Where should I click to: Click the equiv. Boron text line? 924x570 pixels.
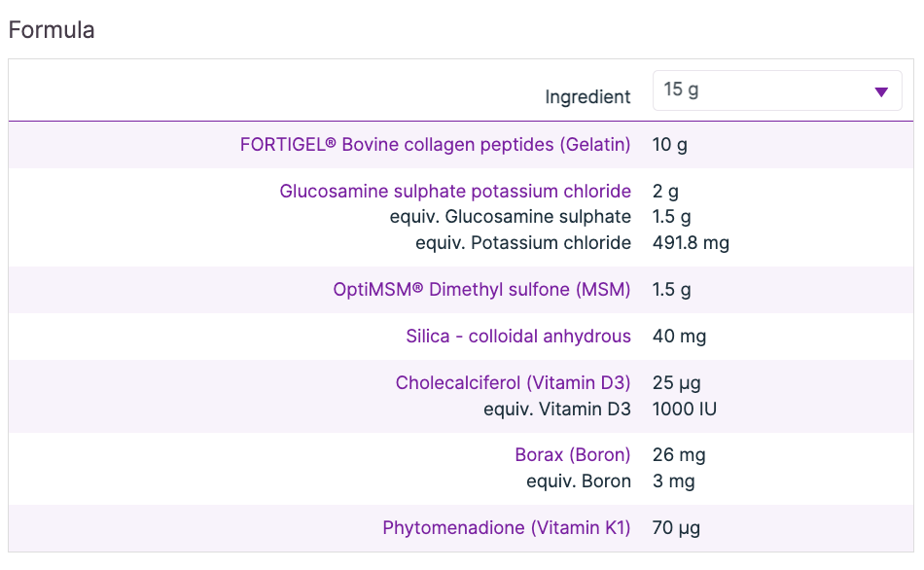[579, 481]
